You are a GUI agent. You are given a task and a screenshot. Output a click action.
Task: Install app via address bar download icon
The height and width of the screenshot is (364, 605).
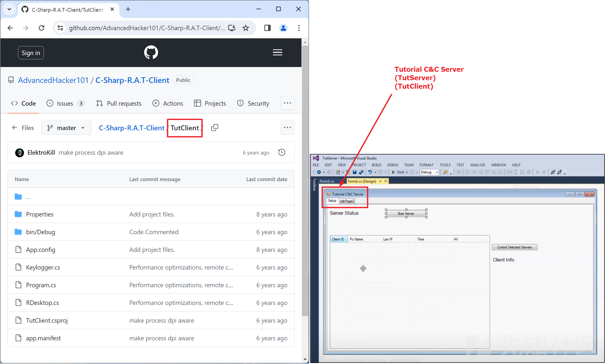click(232, 28)
